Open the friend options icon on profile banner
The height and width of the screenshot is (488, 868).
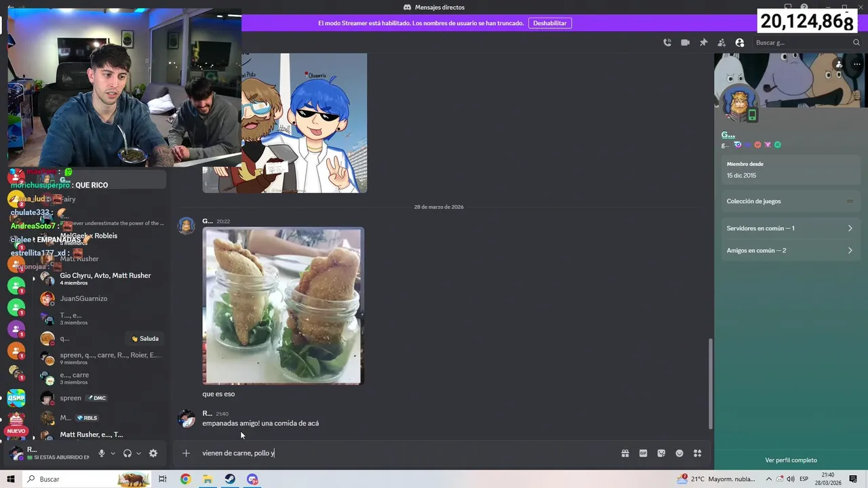839,64
